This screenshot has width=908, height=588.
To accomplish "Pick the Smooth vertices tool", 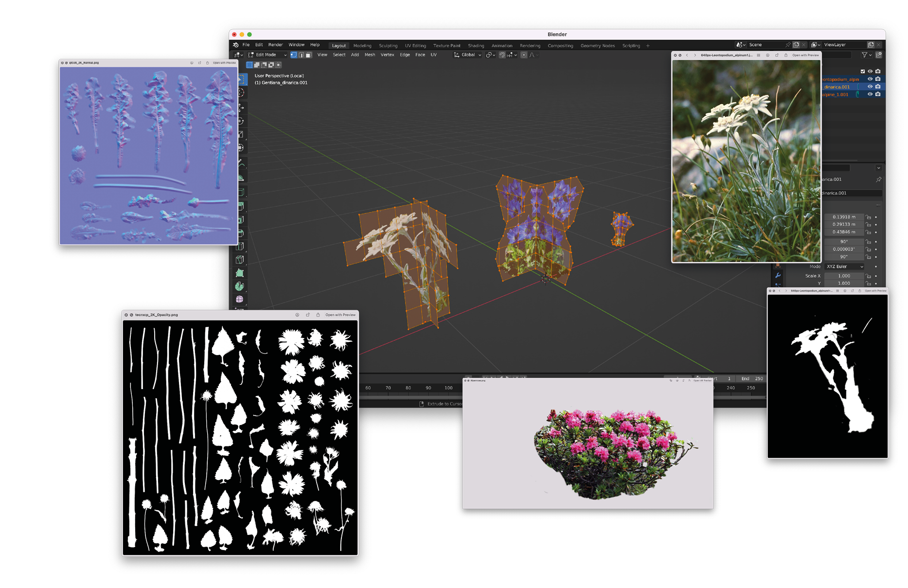I will click(x=240, y=300).
